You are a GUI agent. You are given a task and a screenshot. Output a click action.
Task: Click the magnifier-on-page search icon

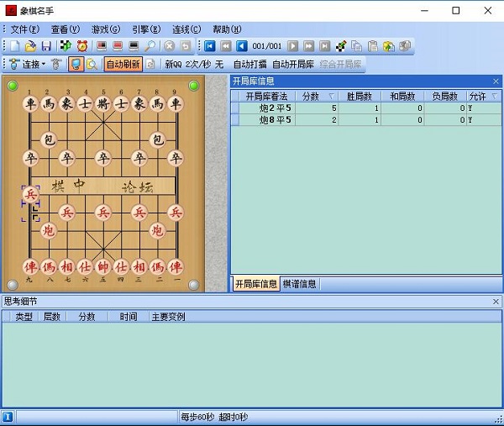[x=92, y=65]
